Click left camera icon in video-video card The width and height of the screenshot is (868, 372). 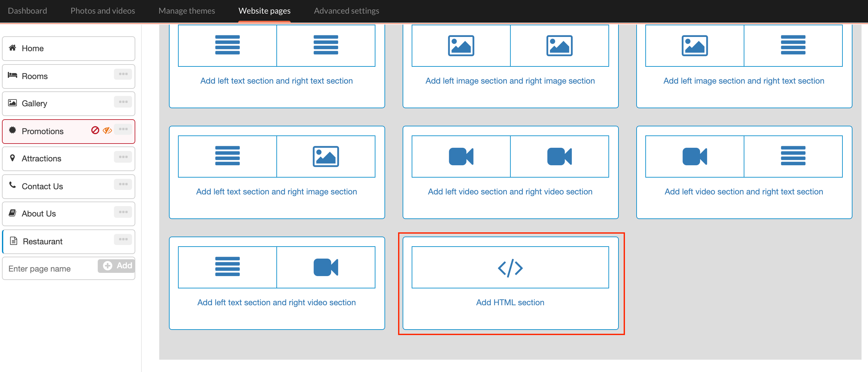tap(461, 156)
